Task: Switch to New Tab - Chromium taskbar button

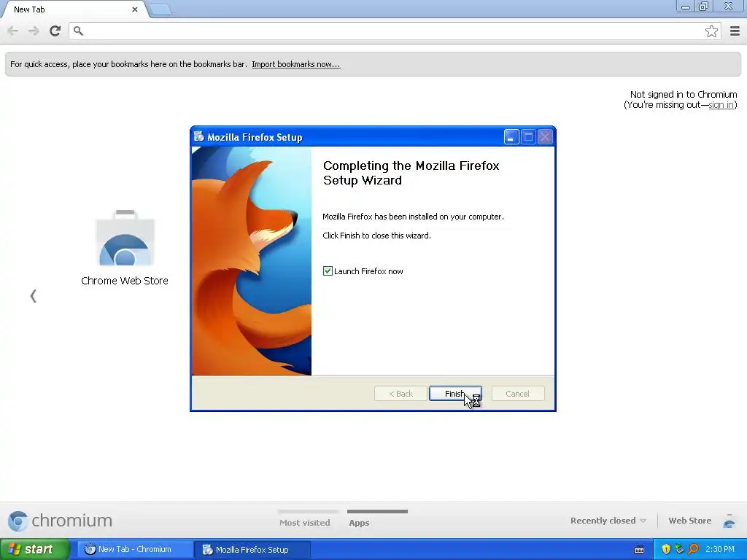Action: pos(135,549)
